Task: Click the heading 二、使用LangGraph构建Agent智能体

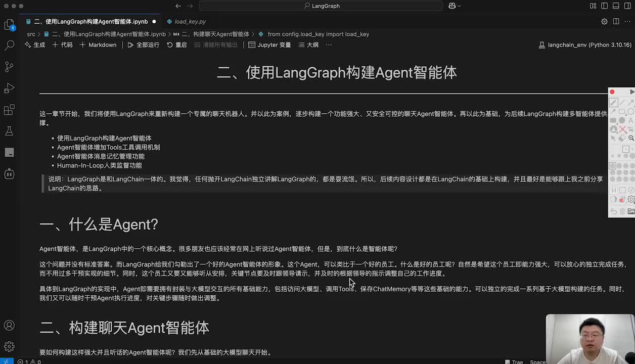Action: [x=337, y=73]
